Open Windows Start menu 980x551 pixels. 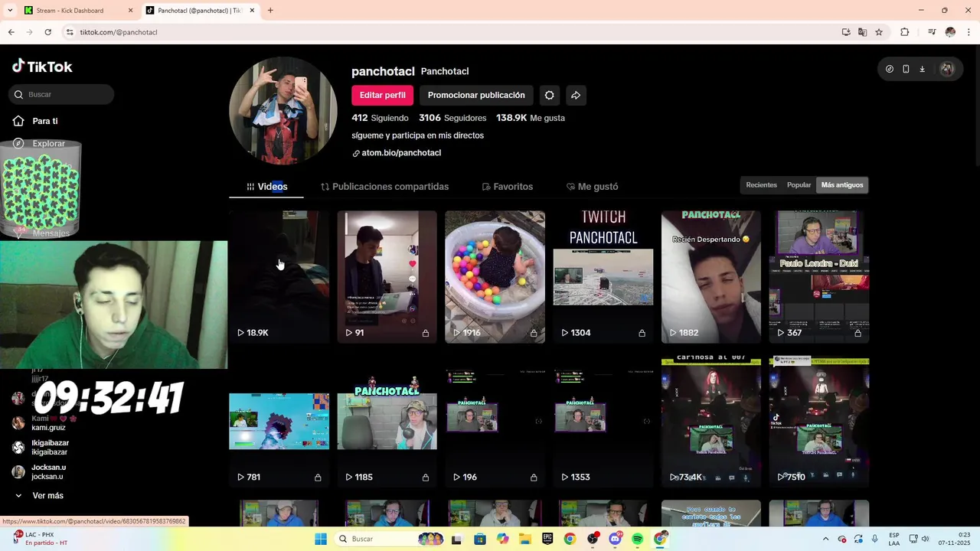pos(321,539)
